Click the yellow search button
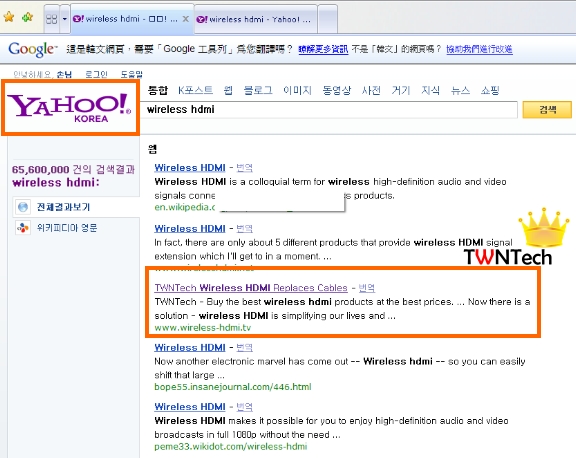Image resolution: width=576 pixels, height=458 pixels. 547,109
